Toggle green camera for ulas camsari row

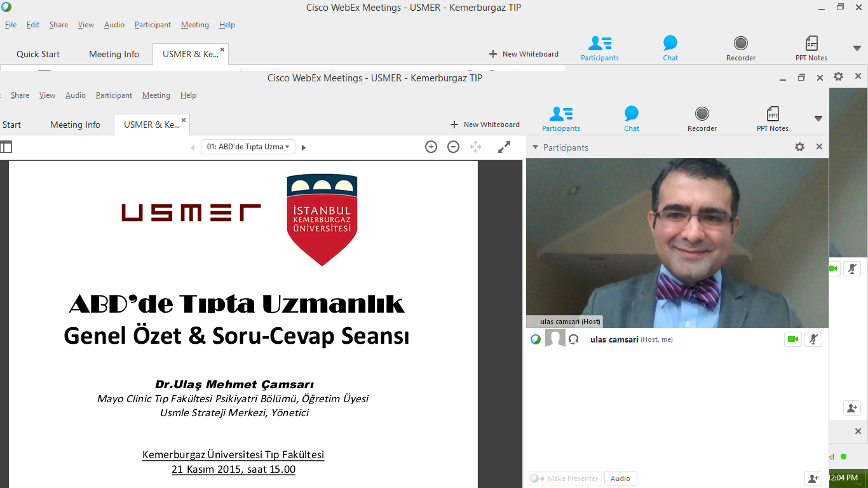coord(793,339)
